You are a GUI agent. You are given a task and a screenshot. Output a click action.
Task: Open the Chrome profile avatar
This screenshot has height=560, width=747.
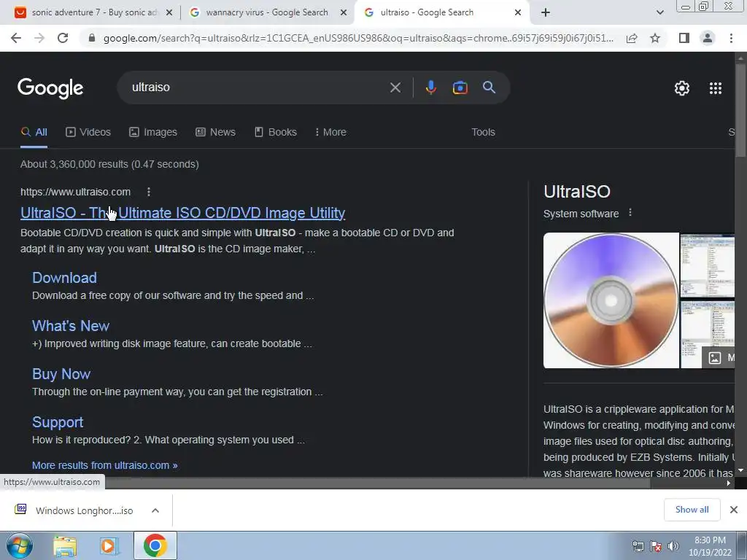pos(708,38)
